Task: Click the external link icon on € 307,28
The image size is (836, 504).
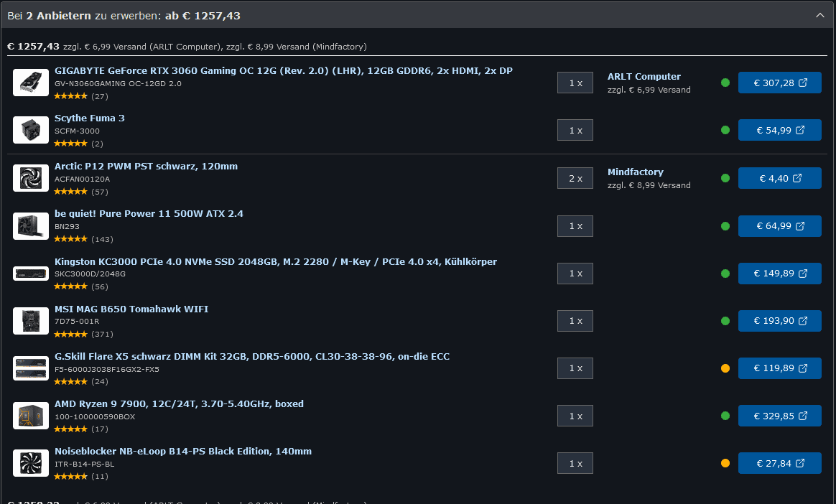Action: [x=803, y=82]
